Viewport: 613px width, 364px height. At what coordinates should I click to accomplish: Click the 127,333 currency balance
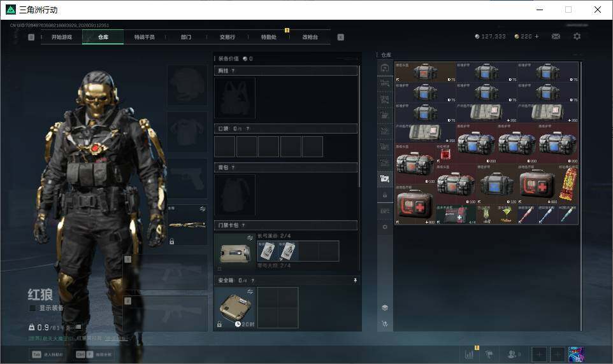pos(490,36)
